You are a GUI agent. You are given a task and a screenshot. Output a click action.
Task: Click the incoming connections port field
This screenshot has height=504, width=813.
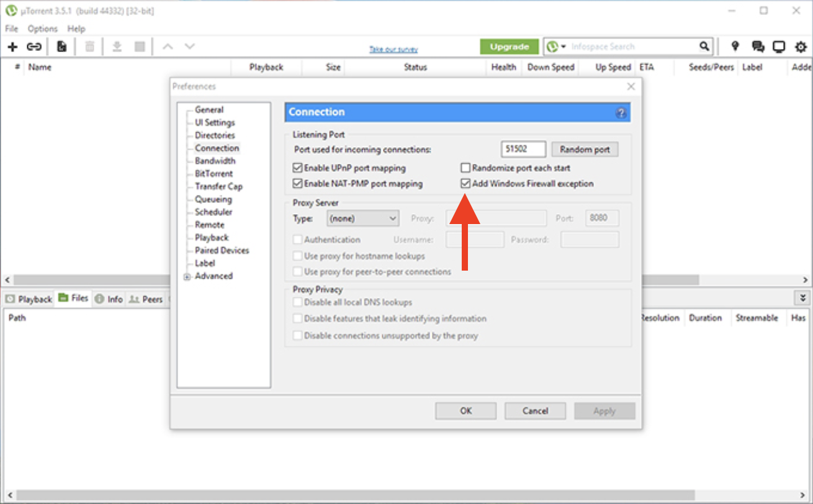(523, 150)
